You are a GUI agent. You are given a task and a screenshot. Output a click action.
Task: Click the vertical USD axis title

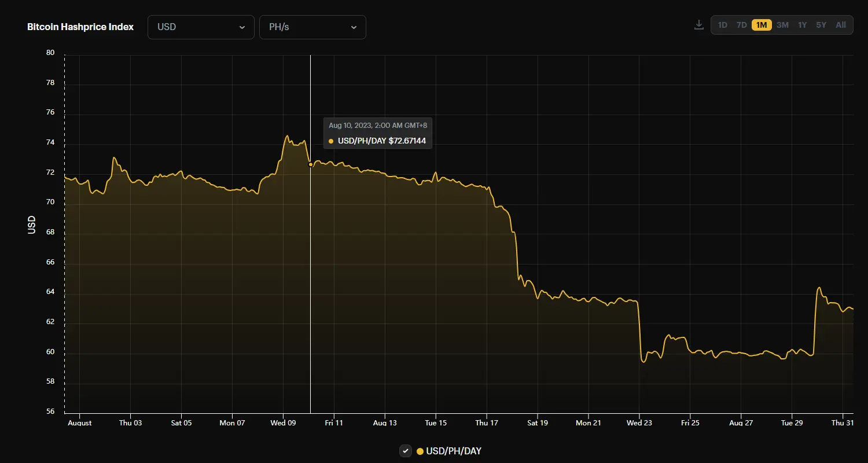click(32, 225)
